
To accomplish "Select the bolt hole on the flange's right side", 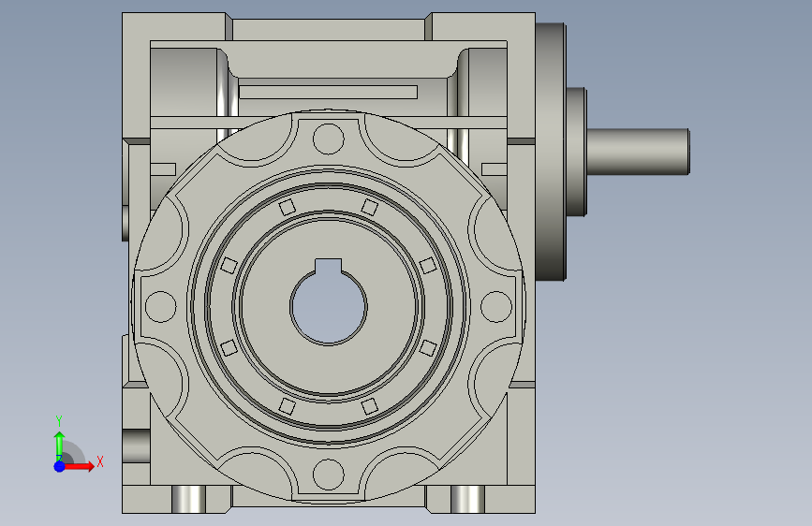I will pyautogui.click(x=496, y=306).
